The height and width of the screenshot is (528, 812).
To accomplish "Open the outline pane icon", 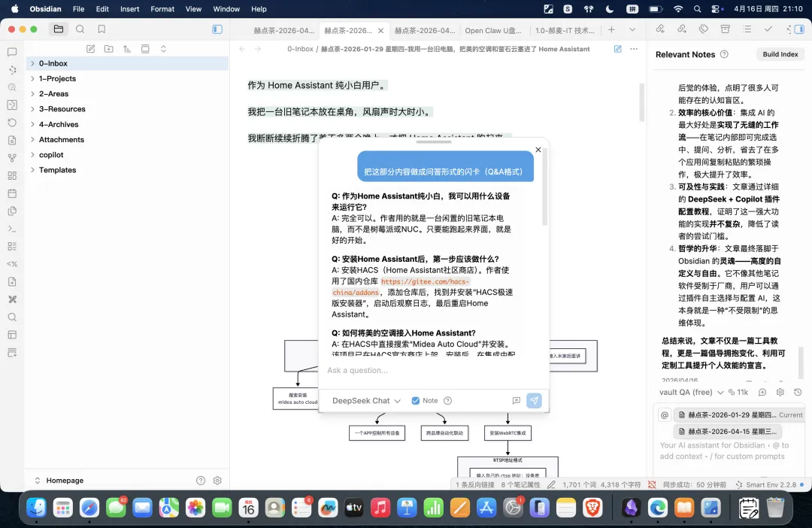I will point(747,29).
